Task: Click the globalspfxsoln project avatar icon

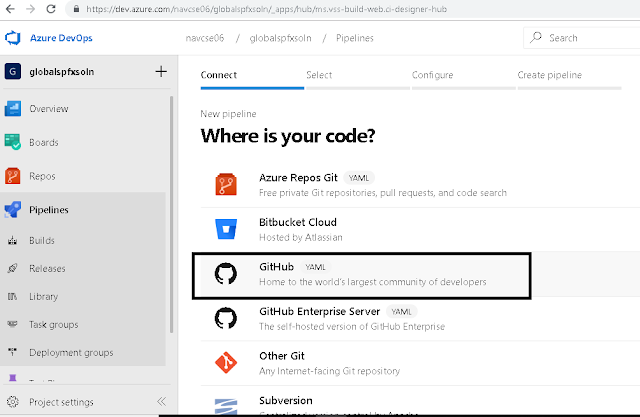Action: tap(13, 71)
